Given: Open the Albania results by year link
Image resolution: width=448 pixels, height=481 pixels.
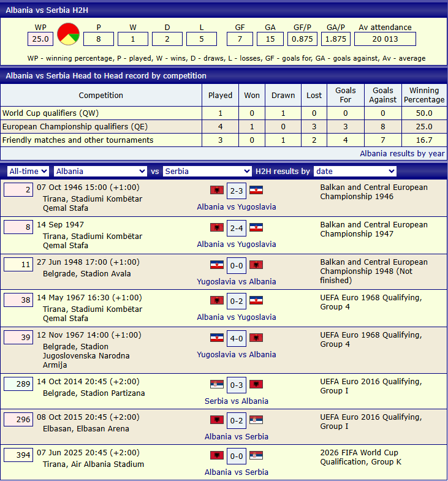Looking at the screenshot, I should point(402,154).
